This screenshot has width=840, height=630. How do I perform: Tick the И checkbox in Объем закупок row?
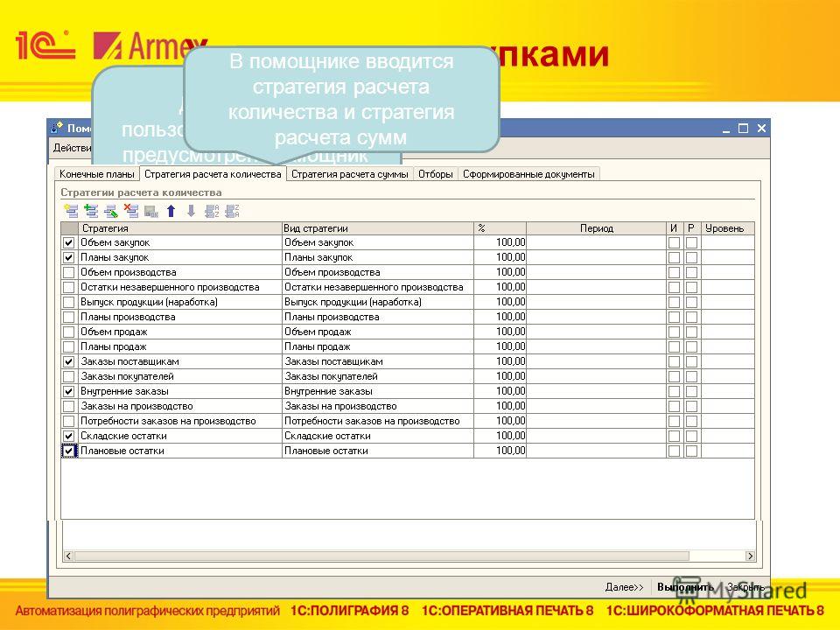(674, 242)
